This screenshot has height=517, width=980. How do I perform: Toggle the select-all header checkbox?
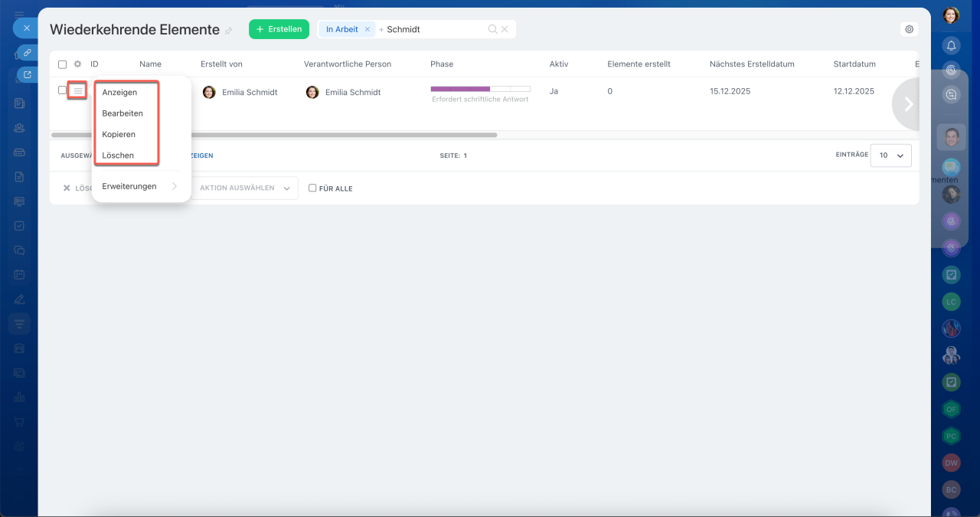pos(63,64)
